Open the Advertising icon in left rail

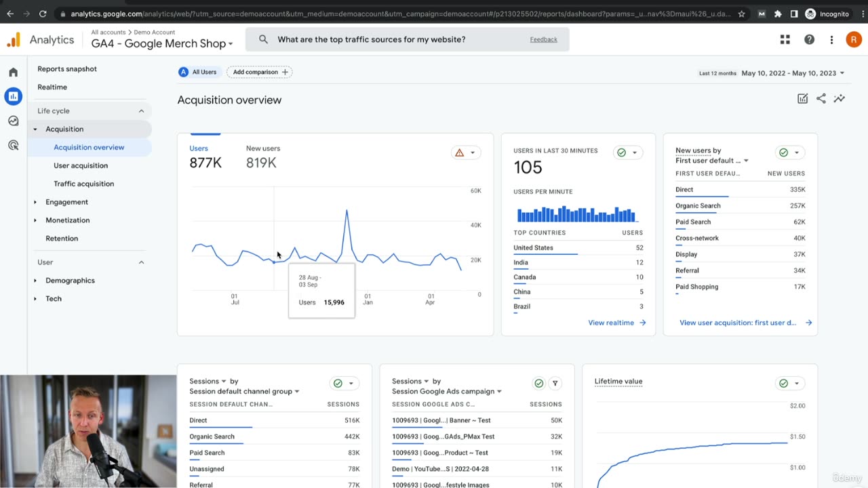click(x=13, y=145)
